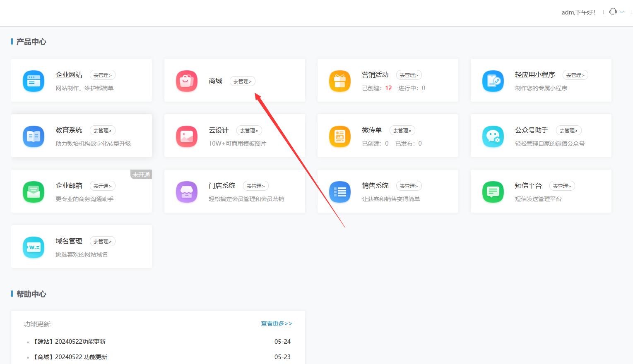Click the customer support headset icon
This screenshot has width=633, height=364.
click(x=612, y=12)
